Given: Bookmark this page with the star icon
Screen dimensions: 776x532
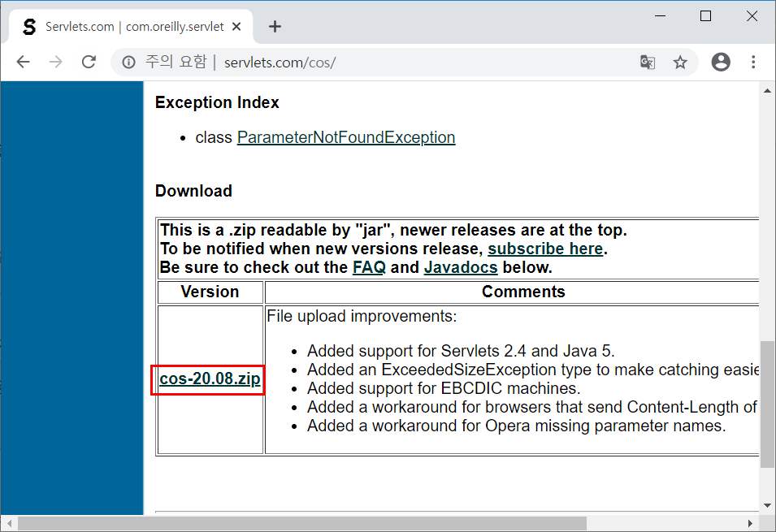Looking at the screenshot, I should tap(680, 63).
